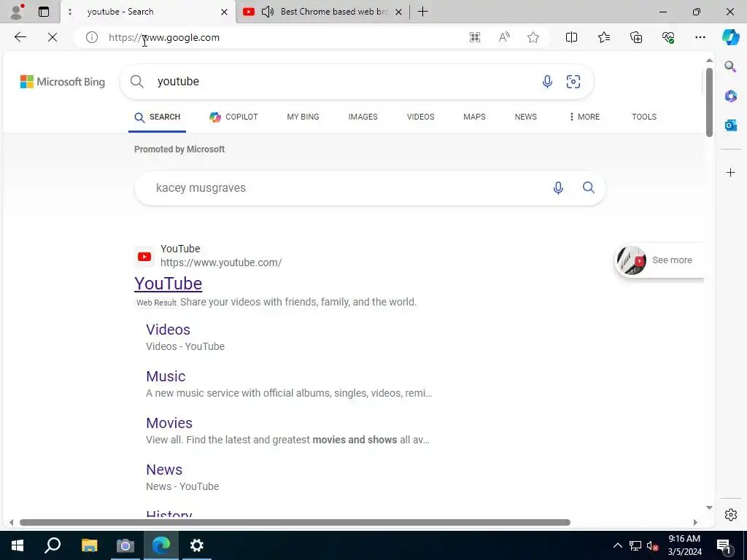This screenshot has width=747, height=560.
Task: Click the horizontal scrollbar thumb
Action: pos(295,522)
